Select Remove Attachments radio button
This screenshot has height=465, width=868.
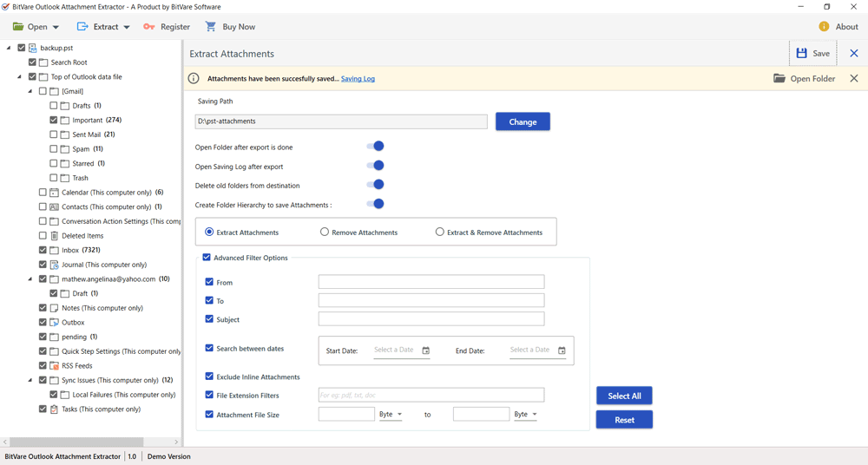325,232
